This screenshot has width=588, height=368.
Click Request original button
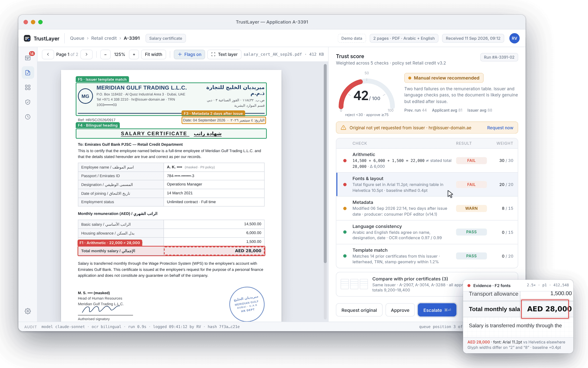pyautogui.click(x=359, y=310)
